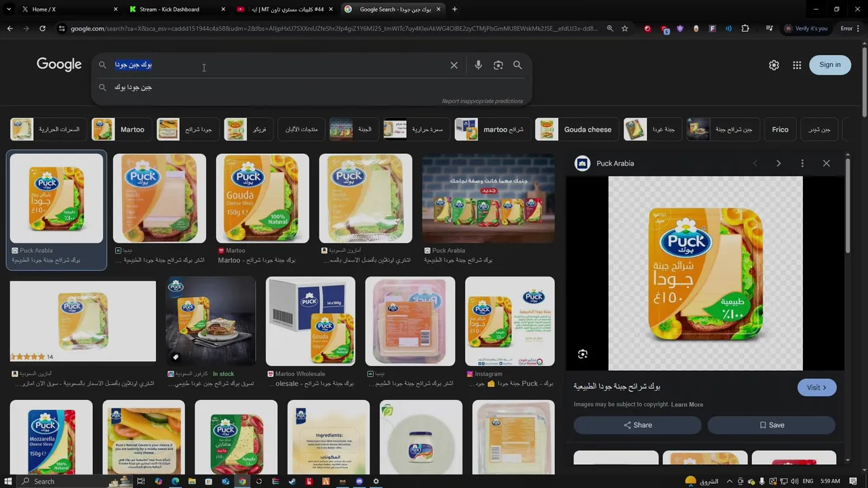Show hidden system tray icons chevron
Image resolution: width=868 pixels, height=488 pixels.
tap(729, 481)
